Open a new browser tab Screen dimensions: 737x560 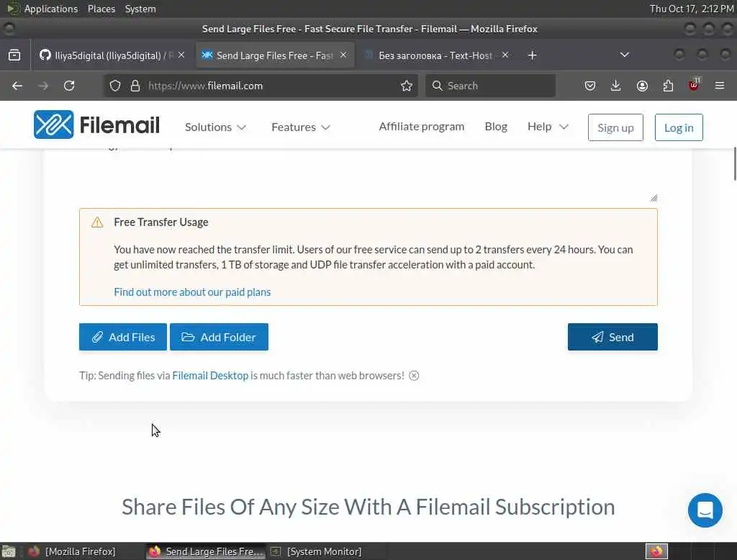tap(532, 55)
